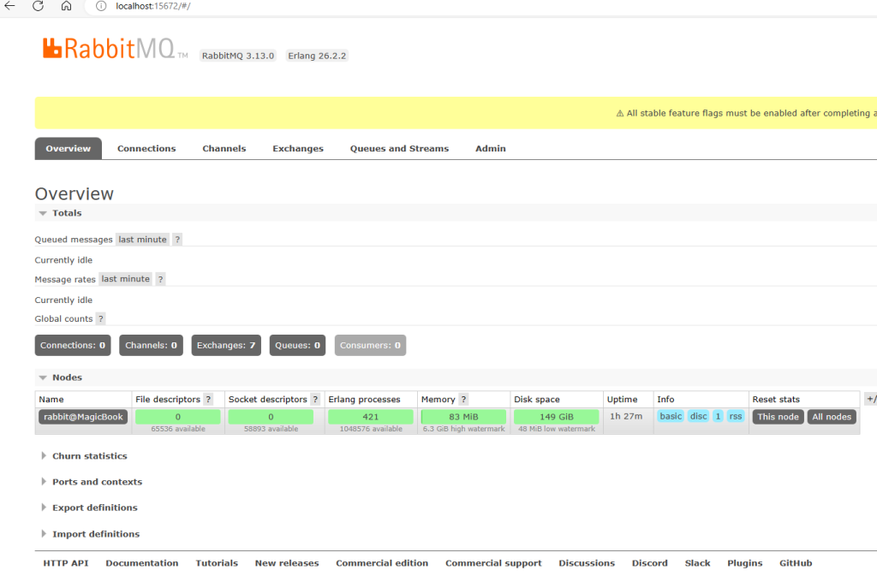Switch to the Connections tab
The image size is (877, 588).
[146, 148]
